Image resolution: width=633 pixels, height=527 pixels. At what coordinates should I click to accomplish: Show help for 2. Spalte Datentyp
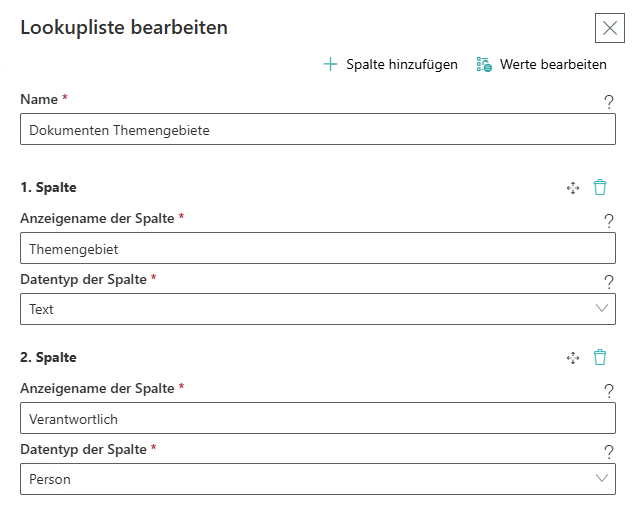[608, 452]
